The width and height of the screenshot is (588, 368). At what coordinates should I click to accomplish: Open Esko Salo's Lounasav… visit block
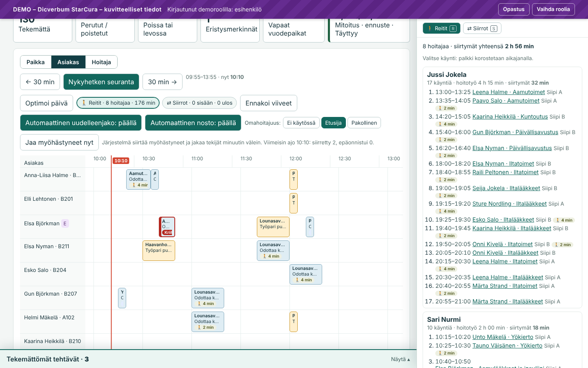[x=306, y=274]
